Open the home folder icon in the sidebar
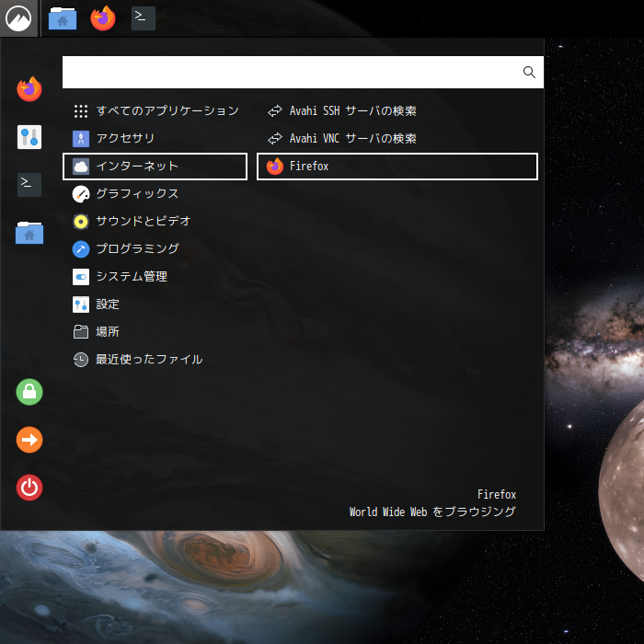 pos(29,233)
